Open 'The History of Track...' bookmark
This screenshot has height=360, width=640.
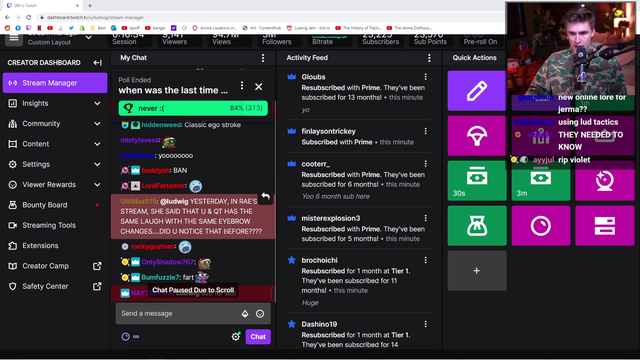(358, 28)
